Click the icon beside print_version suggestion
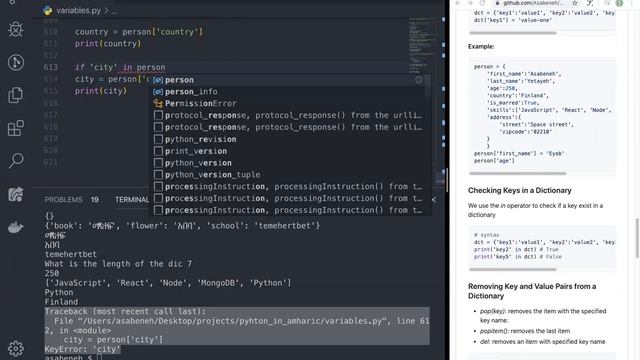The height and width of the screenshot is (360, 640). point(158,151)
